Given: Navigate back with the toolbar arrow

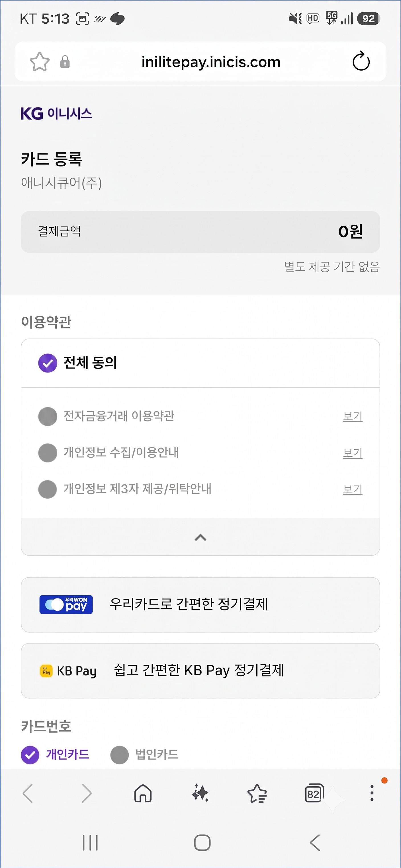Looking at the screenshot, I should 28,793.
